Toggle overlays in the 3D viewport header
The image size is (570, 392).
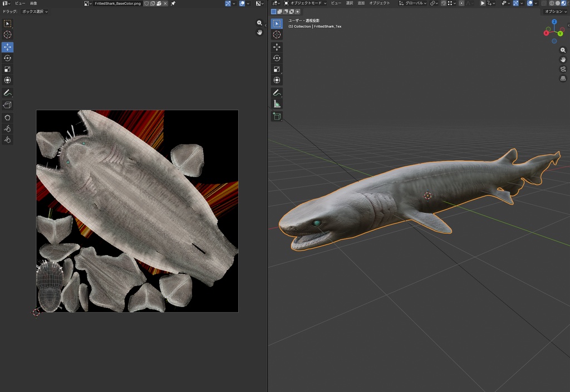pyautogui.click(x=530, y=3)
